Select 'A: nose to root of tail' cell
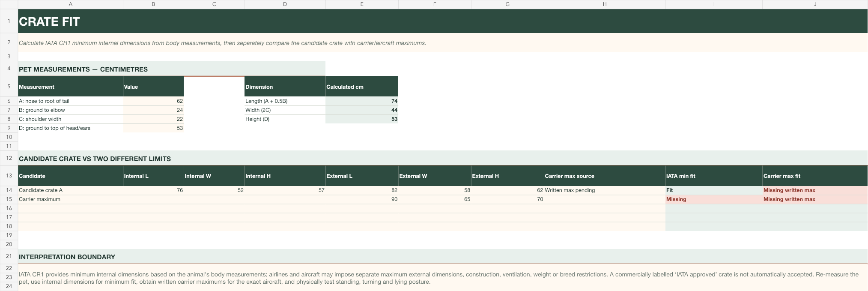The height and width of the screenshot is (291, 868). point(71,101)
